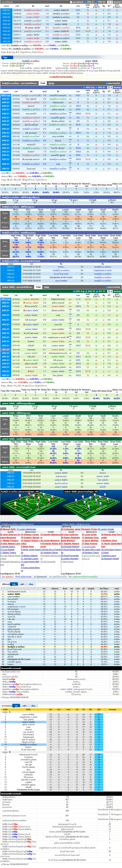Toggle the ARG D1 checkbox in head-to-head filter
This screenshot has width=122, height=868.
click(86, 2)
